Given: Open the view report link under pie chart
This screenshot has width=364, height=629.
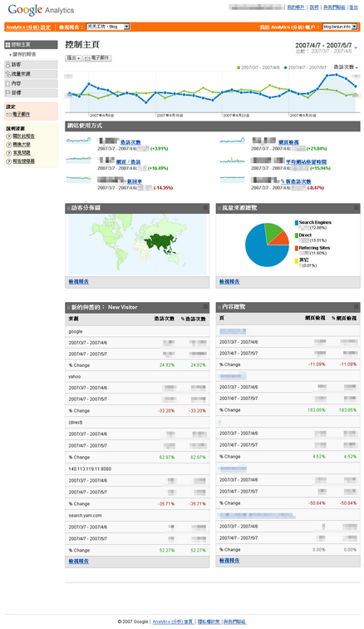Looking at the screenshot, I should click(x=229, y=282).
